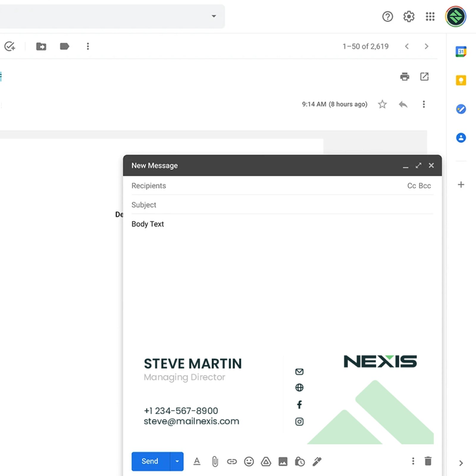This screenshot has height=476, width=476.
Task: Reply to the 9:14 AM message
Action: (x=403, y=104)
